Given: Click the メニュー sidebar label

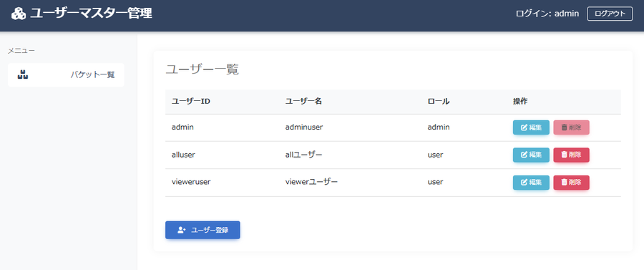Looking at the screenshot, I should (21, 51).
